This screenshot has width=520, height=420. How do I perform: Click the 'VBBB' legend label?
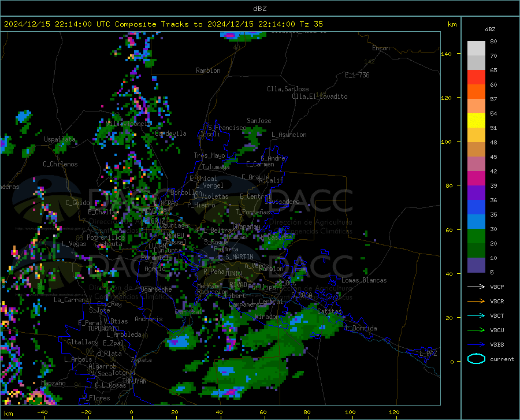tap(497, 345)
